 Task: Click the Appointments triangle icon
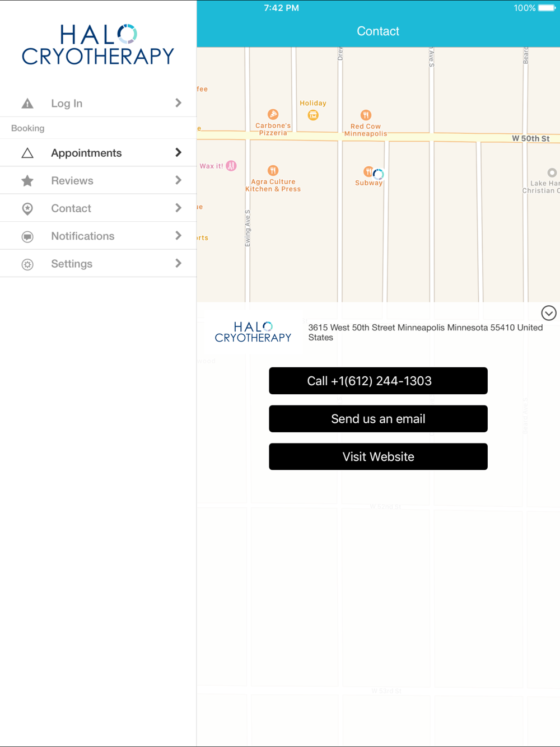(x=27, y=153)
